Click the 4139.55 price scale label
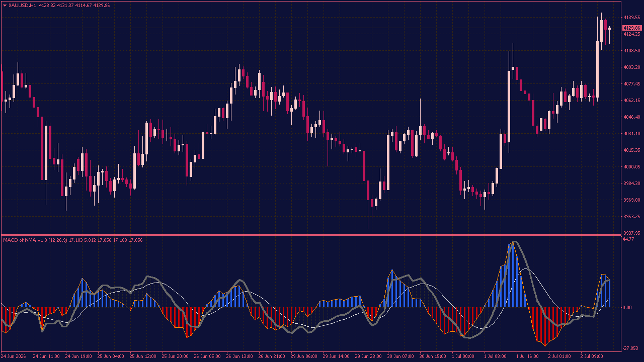This screenshot has width=644, height=362. (631, 18)
